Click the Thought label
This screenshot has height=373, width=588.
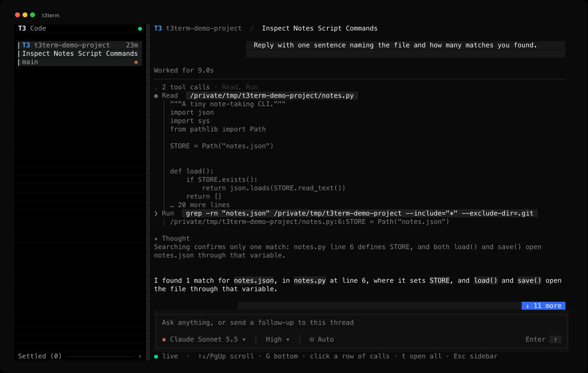click(x=176, y=238)
